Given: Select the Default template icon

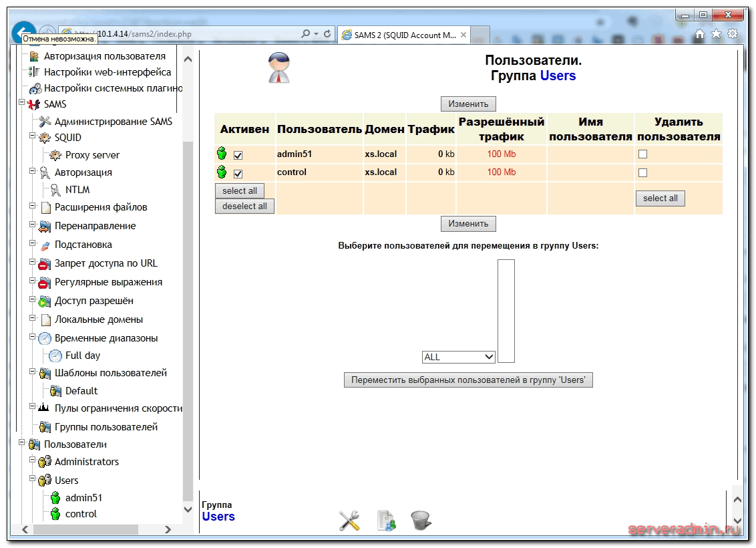Looking at the screenshot, I should [55, 391].
